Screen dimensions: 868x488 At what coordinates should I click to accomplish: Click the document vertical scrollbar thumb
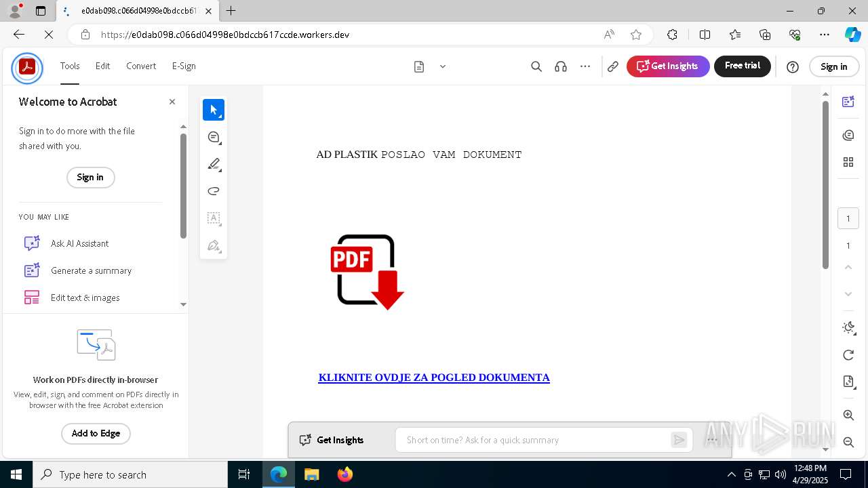point(825,184)
